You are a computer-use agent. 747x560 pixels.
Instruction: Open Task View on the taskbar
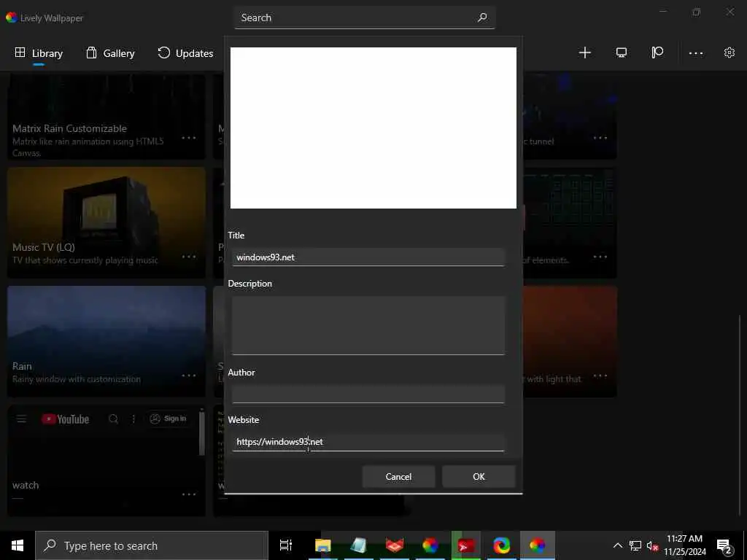click(286, 545)
